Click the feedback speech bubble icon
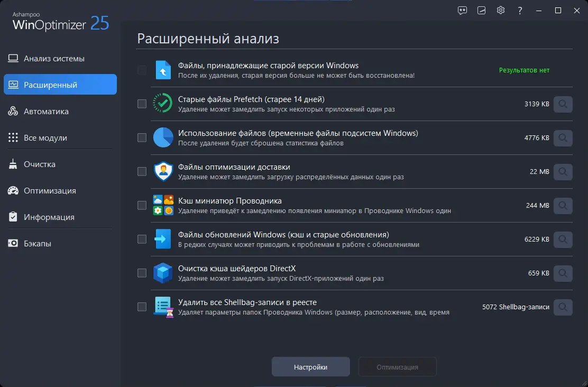588x387 pixels. tap(462, 10)
